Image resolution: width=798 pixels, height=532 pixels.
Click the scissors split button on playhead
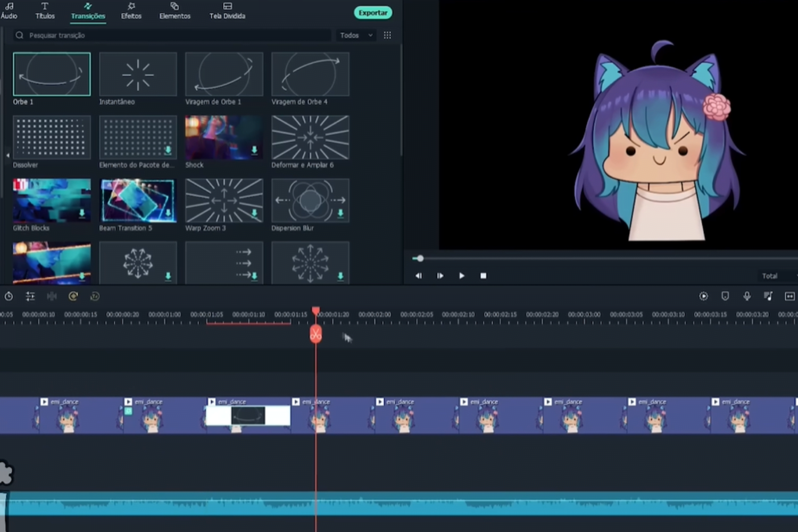coord(315,335)
